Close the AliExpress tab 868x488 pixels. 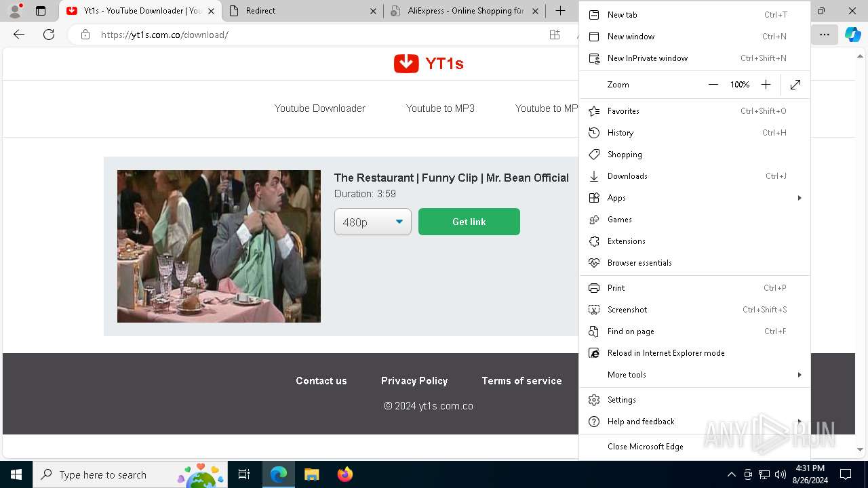(535, 11)
